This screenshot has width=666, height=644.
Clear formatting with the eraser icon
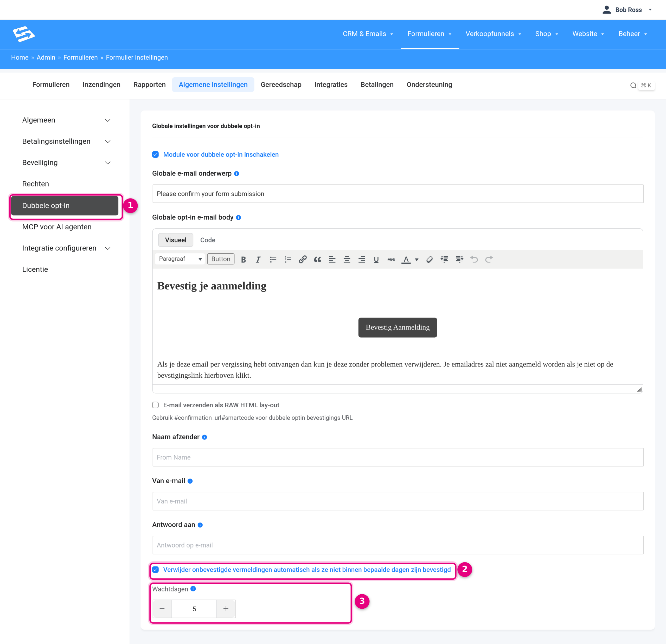(430, 260)
